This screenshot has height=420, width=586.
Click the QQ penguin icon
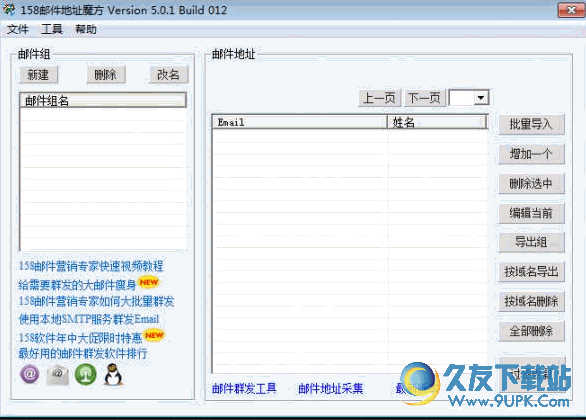pyautogui.click(x=114, y=374)
